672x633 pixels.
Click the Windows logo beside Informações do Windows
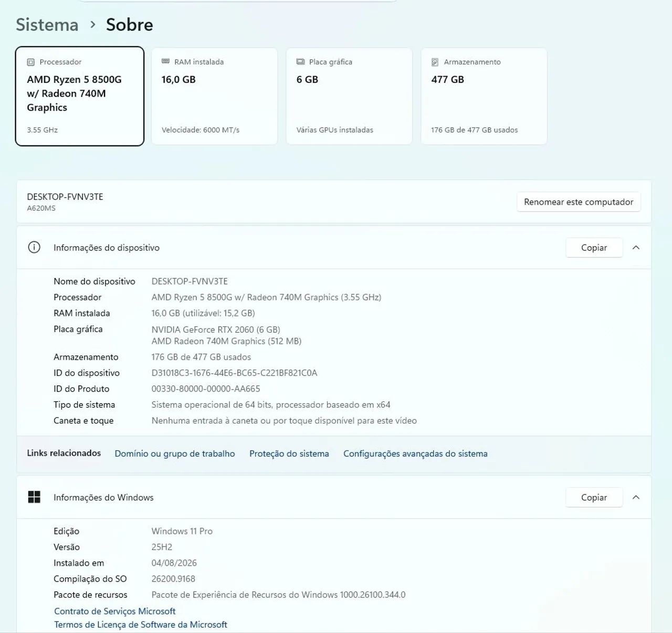point(34,497)
